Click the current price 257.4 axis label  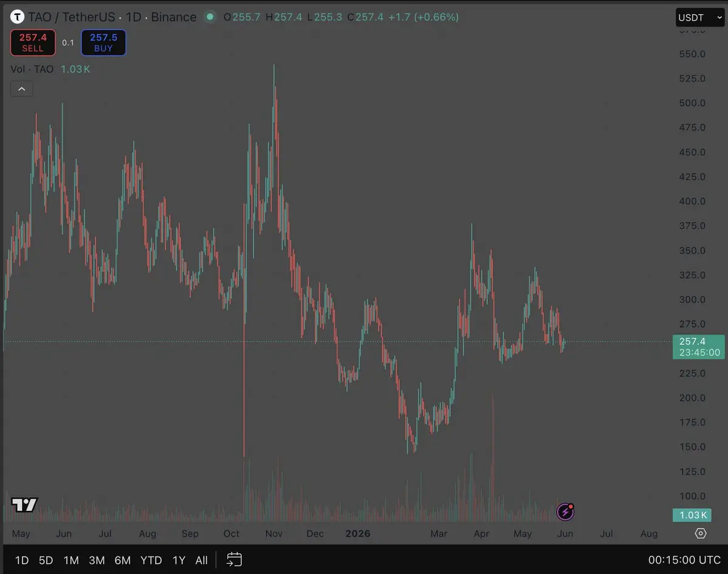tap(699, 346)
